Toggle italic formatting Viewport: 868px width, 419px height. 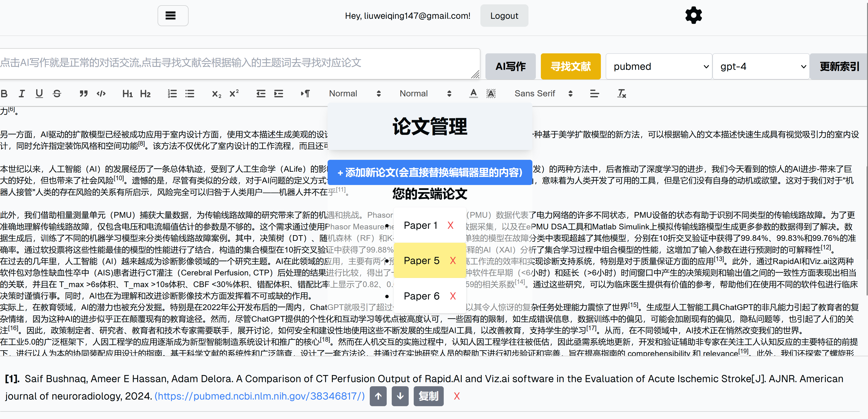22,94
